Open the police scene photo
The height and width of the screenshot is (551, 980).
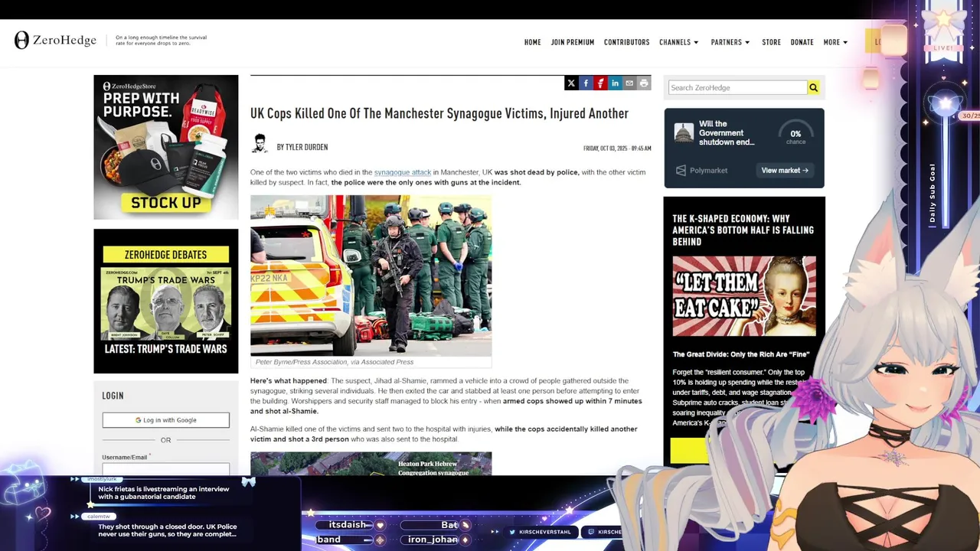click(371, 275)
